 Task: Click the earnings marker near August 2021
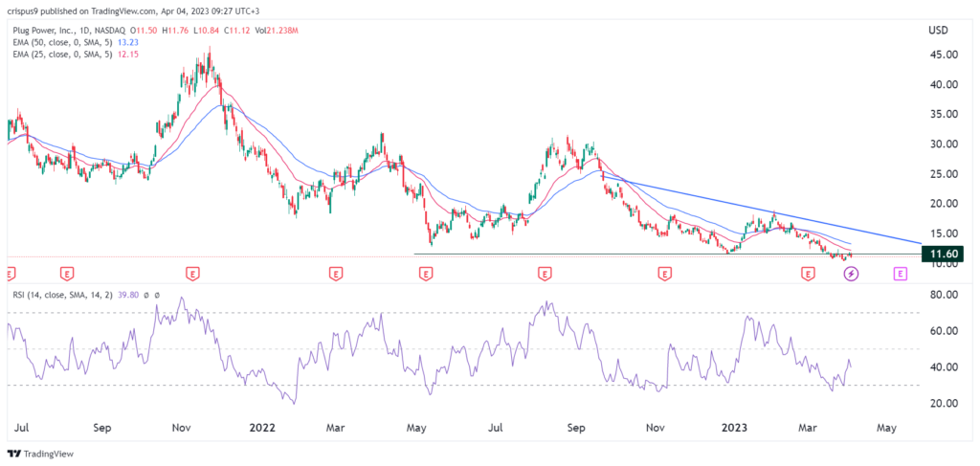pyautogui.click(x=67, y=274)
